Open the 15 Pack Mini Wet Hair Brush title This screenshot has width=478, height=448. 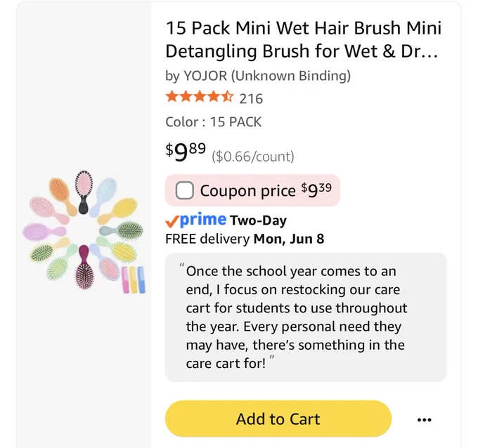(304, 39)
